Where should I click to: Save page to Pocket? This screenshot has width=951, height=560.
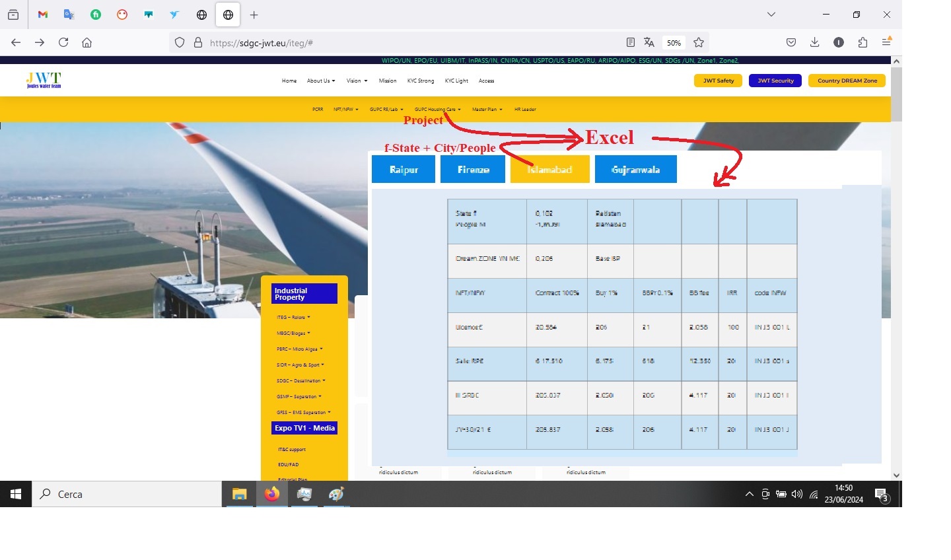tap(791, 42)
